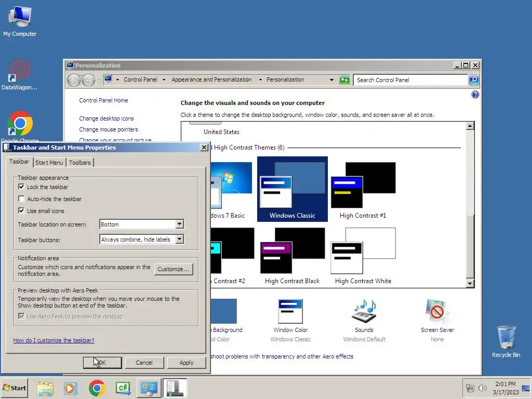The image size is (532, 399).
Task: Uncheck Lock the taskbar
Action: (21, 187)
